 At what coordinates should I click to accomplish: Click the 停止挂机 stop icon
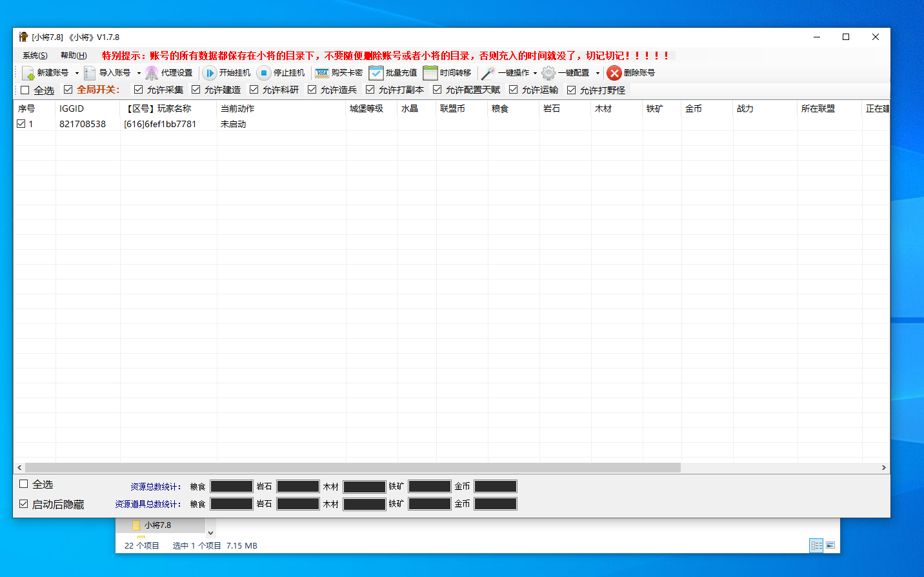(264, 73)
